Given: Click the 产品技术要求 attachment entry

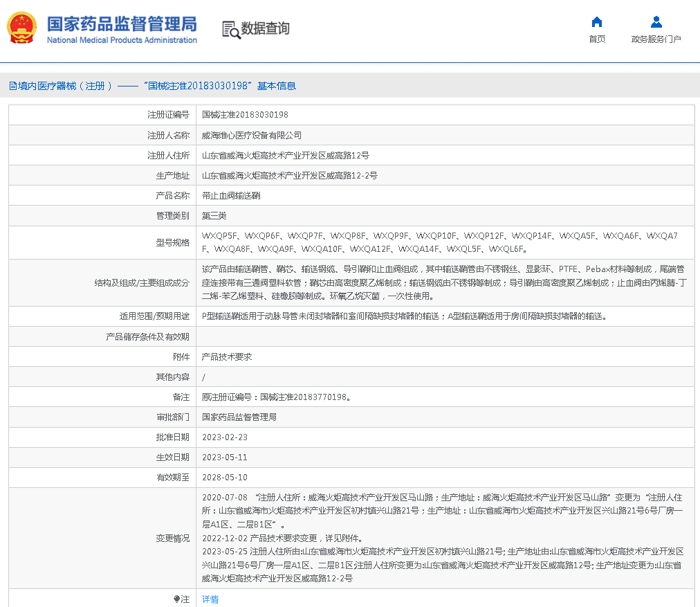Looking at the screenshot, I should [226, 357].
